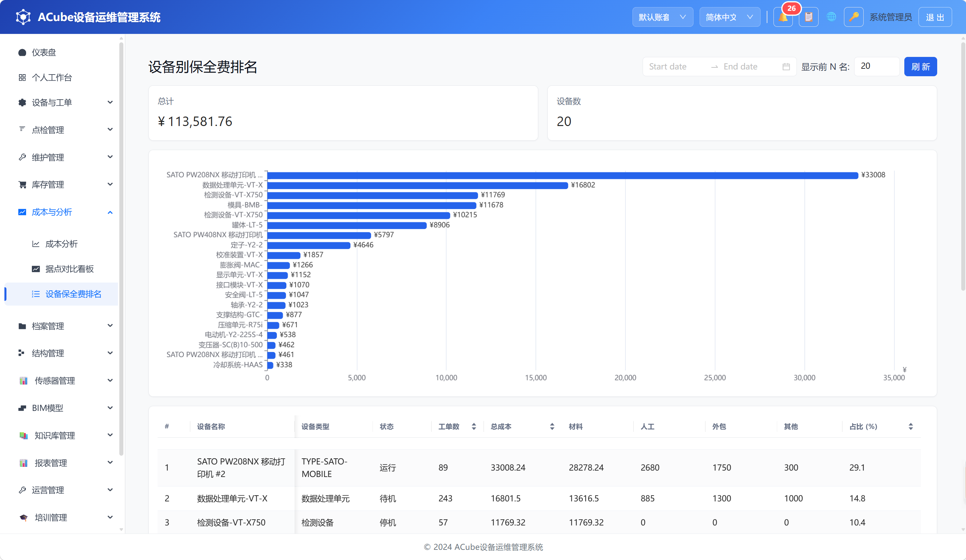Expand 维护管理 menu
966x560 pixels.
click(x=61, y=157)
